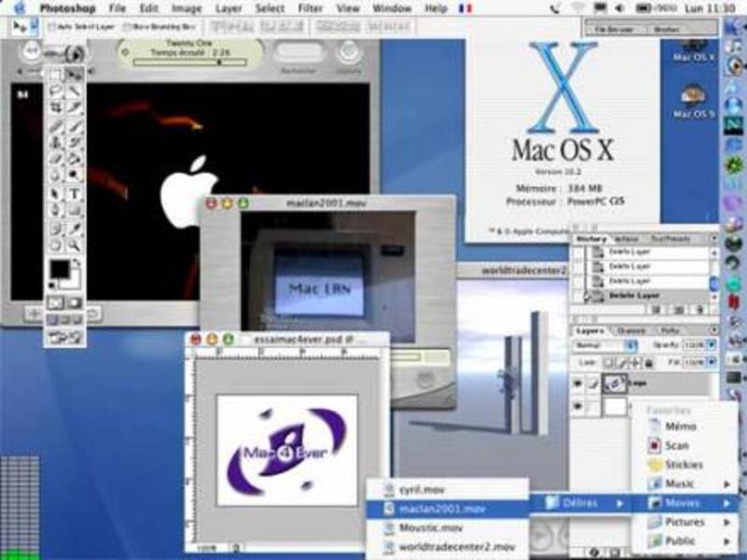Open the Normal blend mode dropdown

tap(605, 344)
